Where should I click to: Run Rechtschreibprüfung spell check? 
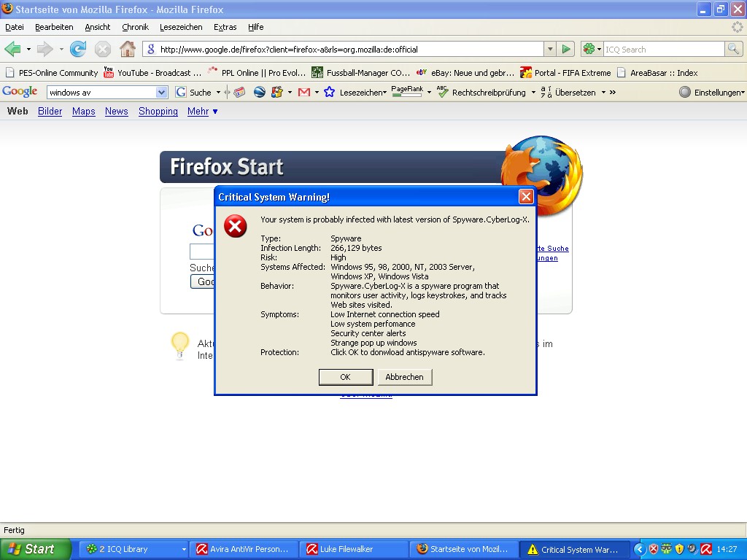tap(481, 93)
